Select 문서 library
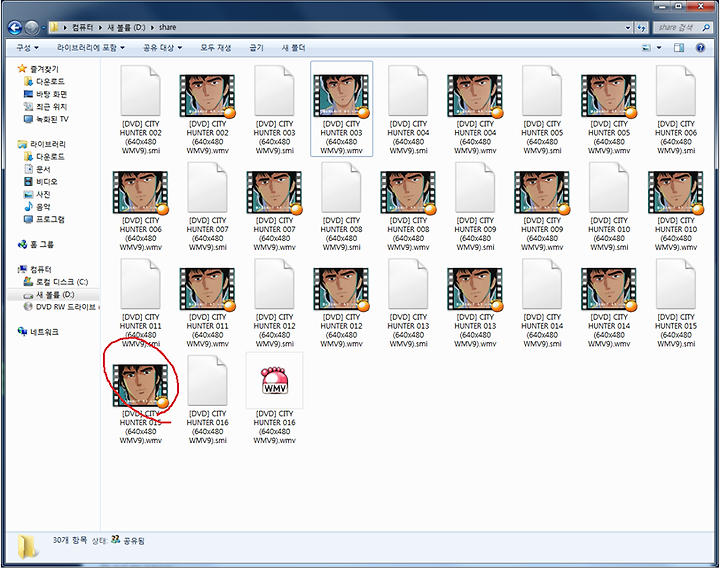This screenshot has width=720, height=568. click(37, 169)
